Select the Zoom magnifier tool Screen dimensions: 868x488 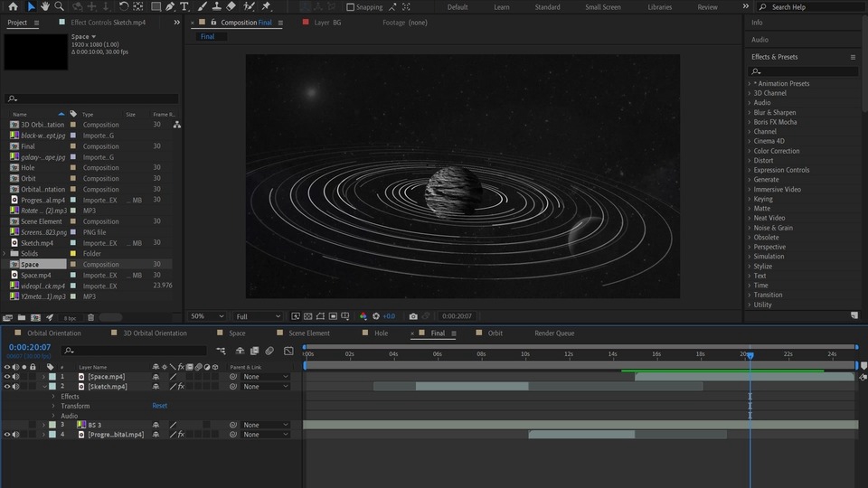click(60, 6)
